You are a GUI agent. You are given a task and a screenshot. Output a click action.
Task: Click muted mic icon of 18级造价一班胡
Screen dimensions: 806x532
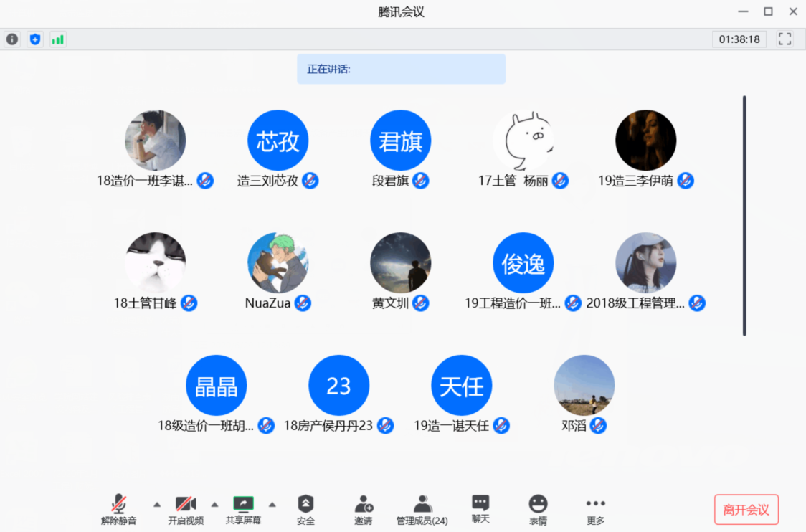click(266, 425)
